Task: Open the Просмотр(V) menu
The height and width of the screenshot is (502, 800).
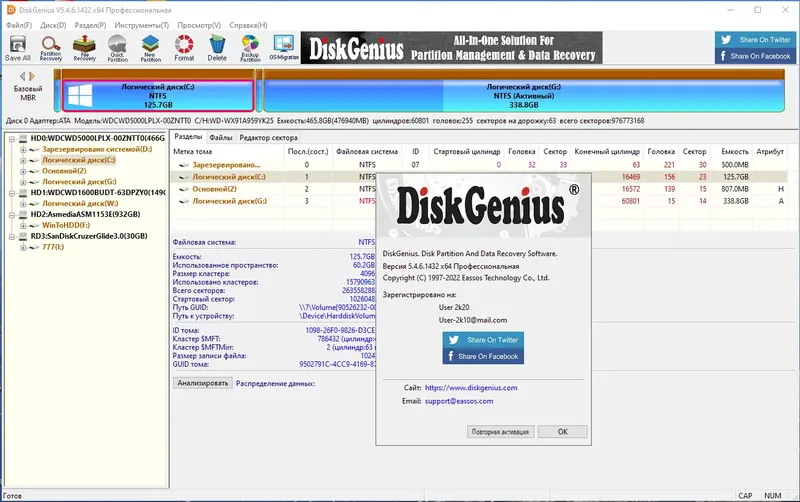Action: click(x=199, y=25)
